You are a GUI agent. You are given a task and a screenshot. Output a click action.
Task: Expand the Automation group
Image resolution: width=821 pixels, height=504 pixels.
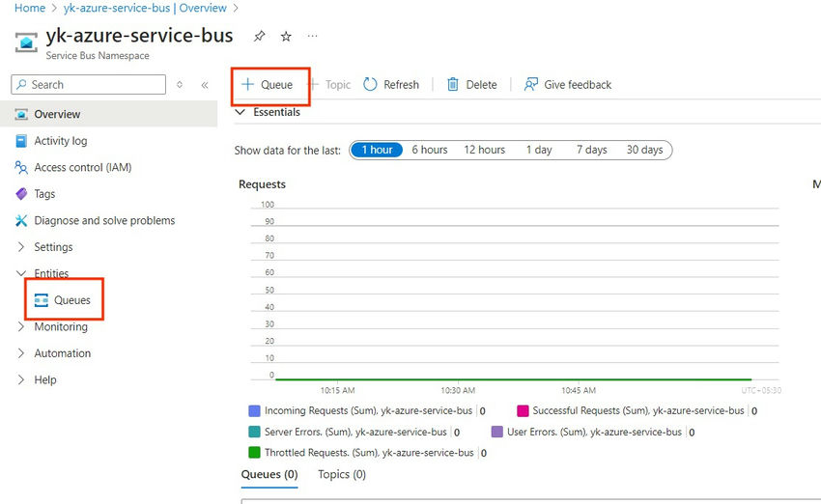tap(21, 353)
